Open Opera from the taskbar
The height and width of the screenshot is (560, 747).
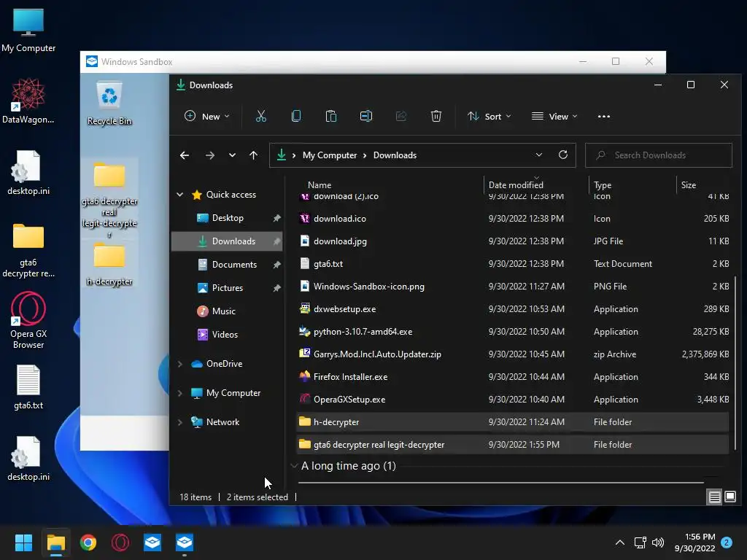coord(120,542)
